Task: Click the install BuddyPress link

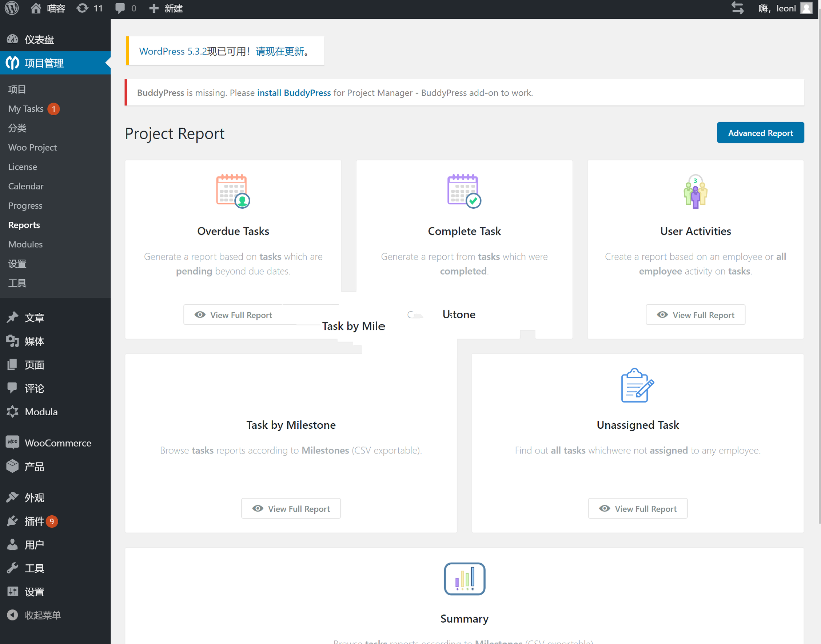Action: [294, 93]
